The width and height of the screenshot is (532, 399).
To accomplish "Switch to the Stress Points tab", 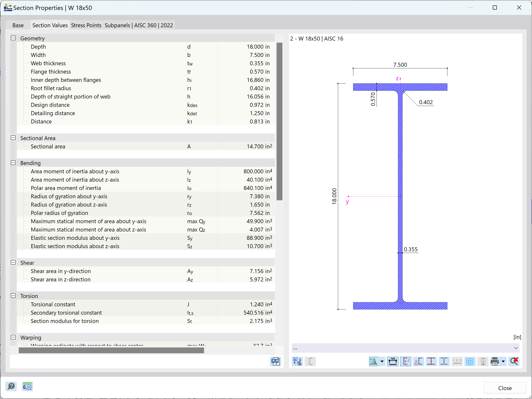I will coord(86,25).
